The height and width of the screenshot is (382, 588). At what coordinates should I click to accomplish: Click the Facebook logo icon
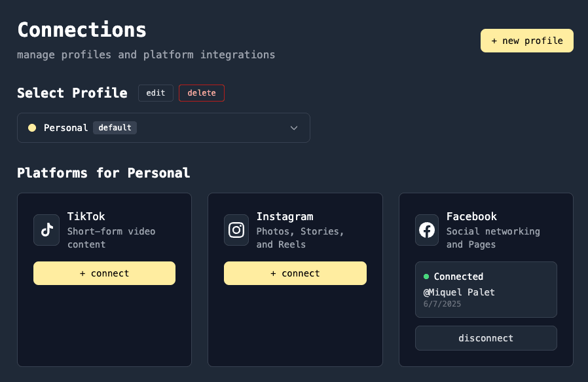pyautogui.click(x=427, y=230)
